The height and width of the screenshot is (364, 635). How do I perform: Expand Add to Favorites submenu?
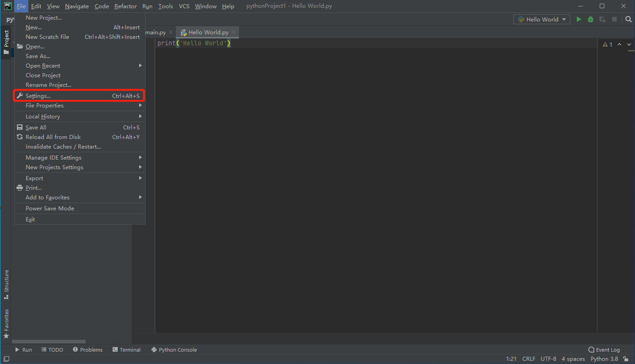[80, 198]
